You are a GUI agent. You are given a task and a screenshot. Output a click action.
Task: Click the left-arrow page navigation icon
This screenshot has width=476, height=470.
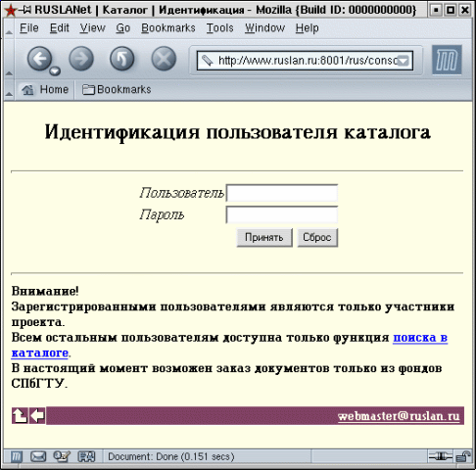37,415
